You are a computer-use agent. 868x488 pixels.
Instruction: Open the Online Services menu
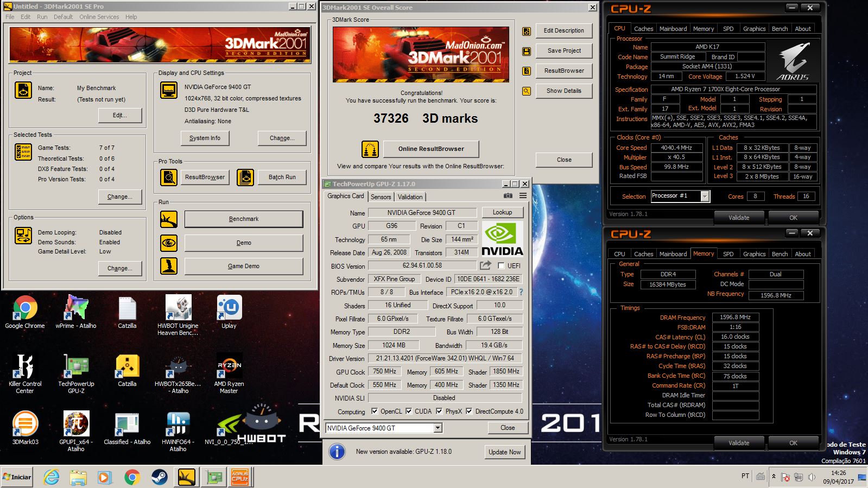(99, 17)
